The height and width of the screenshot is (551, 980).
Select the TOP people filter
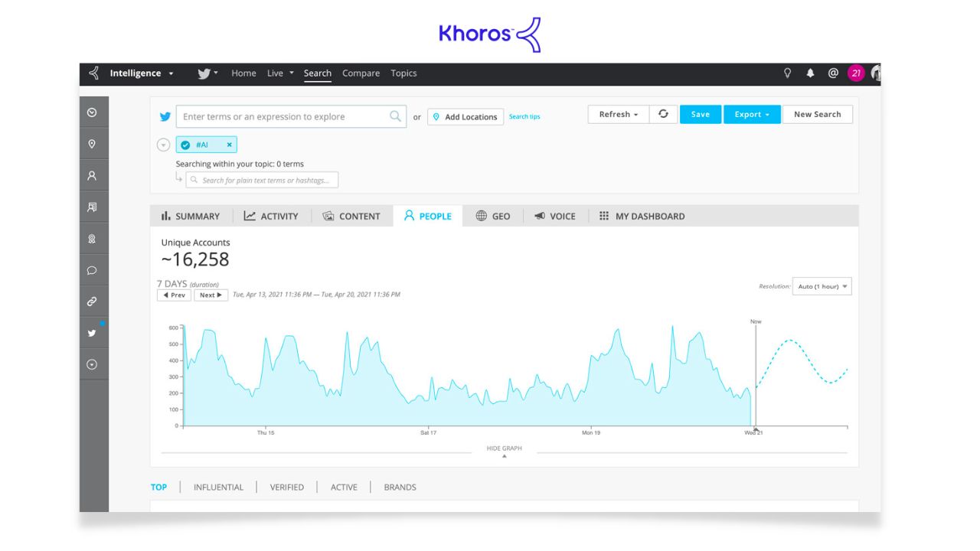click(x=158, y=487)
